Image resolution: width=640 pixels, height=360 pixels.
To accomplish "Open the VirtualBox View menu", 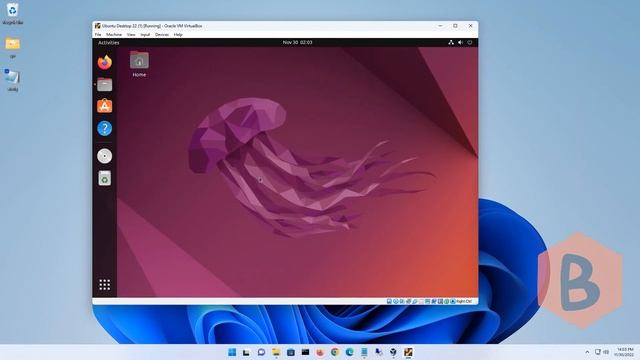I will [131, 35].
